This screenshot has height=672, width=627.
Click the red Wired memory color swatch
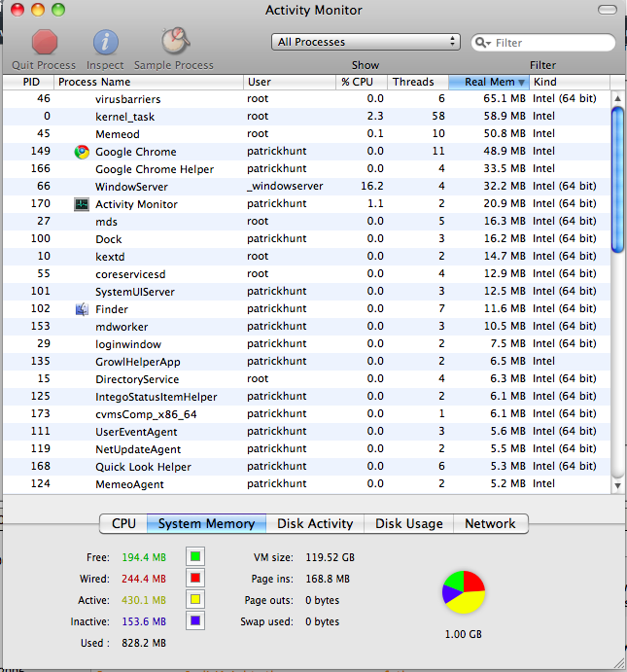tap(195, 578)
